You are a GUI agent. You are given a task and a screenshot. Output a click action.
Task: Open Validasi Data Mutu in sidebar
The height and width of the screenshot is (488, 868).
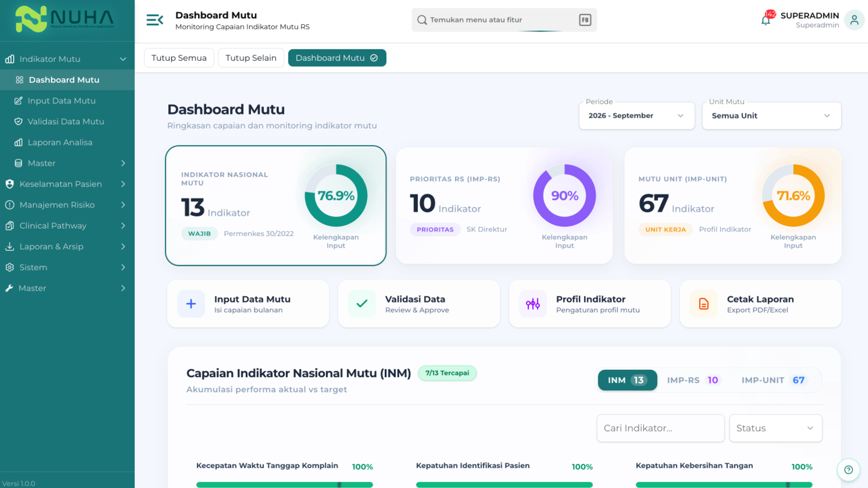(x=67, y=121)
